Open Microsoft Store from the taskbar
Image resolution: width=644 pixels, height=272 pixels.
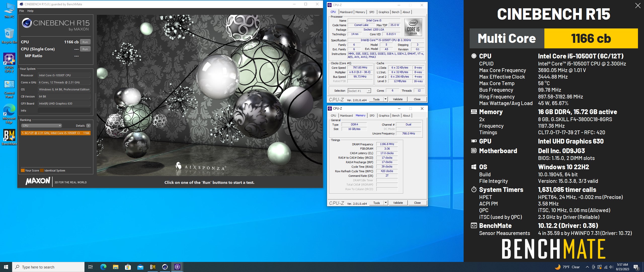(x=128, y=267)
